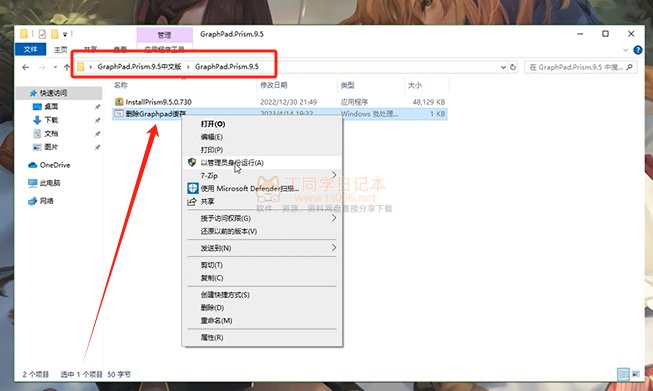Choose 剪切(T) in the context menu

[262, 265]
